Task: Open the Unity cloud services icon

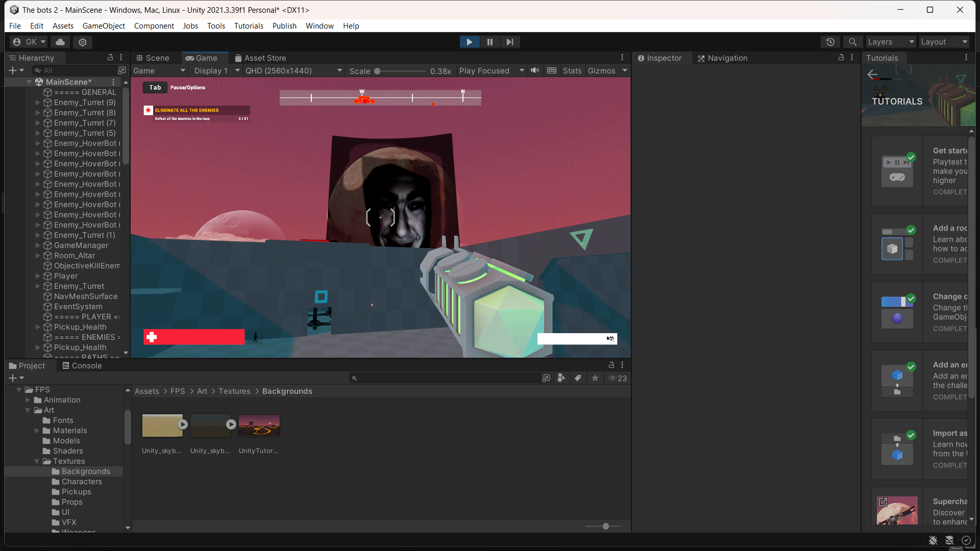Action: point(60,42)
